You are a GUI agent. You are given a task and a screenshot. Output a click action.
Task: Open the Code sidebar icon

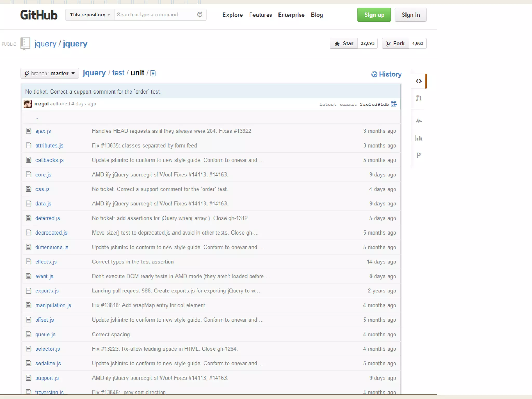(x=418, y=81)
